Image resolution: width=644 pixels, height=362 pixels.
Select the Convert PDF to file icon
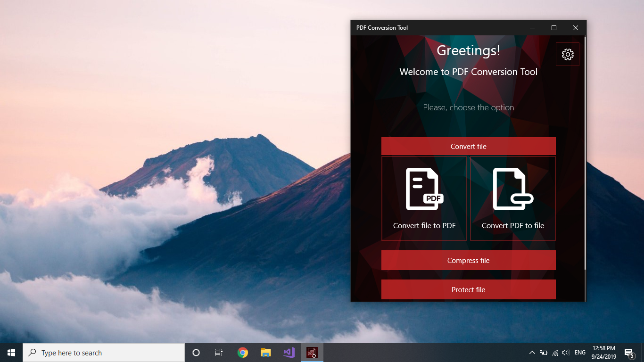pyautogui.click(x=512, y=189)
